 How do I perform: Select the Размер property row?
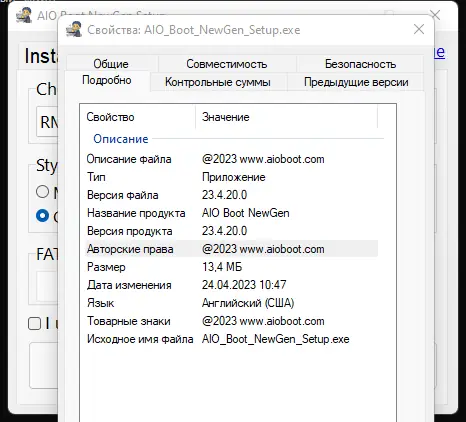tap(231, 267)
